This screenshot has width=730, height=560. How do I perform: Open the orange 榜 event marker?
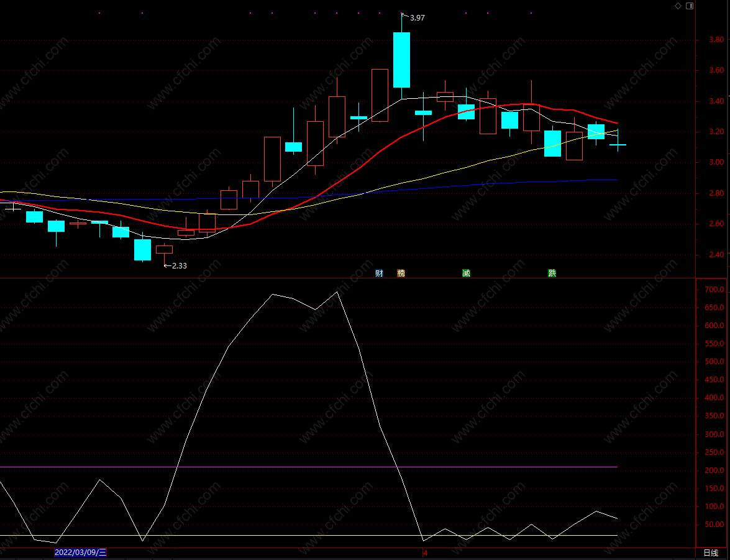pyautogui.click(x=401, y=273)
